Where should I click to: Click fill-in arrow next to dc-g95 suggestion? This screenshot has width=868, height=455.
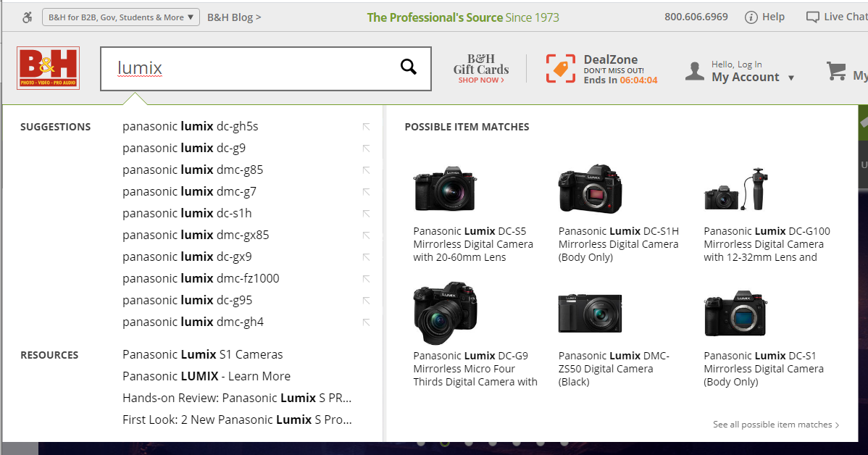[366, 300]
